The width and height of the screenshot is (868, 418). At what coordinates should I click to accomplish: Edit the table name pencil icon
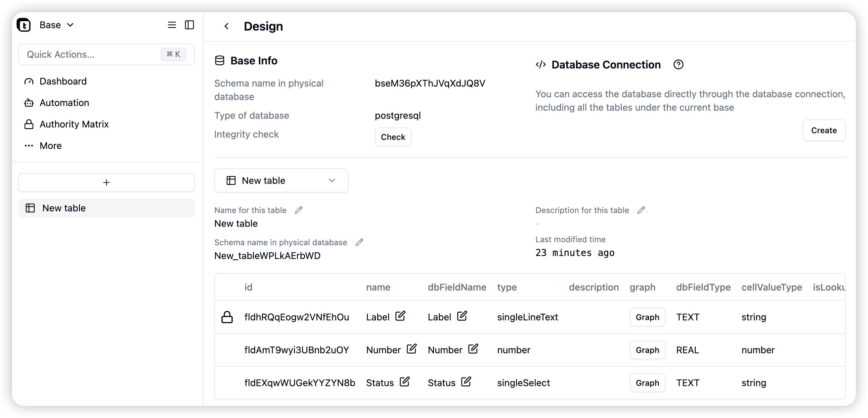[x=299, y=210]
